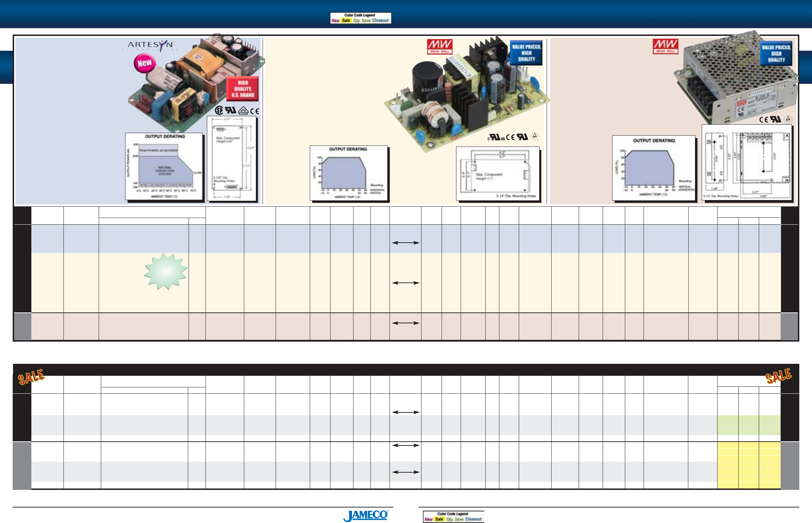The image size is (812, 523).
Task: Click 'New' in the top Color Code Legend
Action: 335,20
